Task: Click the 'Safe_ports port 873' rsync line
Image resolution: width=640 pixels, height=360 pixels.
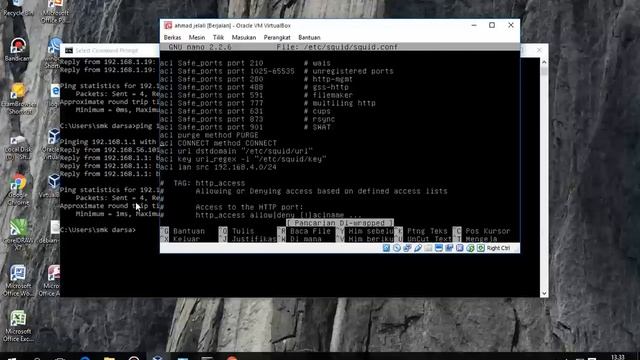Action: (x=247, y=119)
